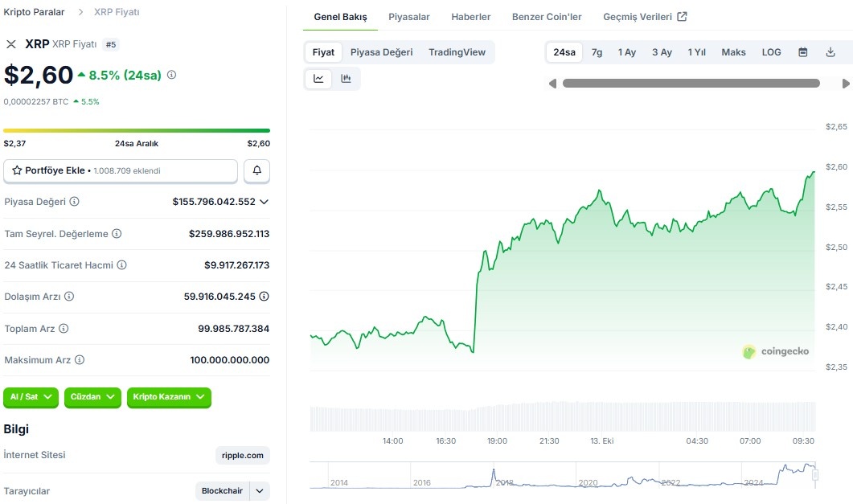Expand the Piyasa Değeri value chevron

264,202
